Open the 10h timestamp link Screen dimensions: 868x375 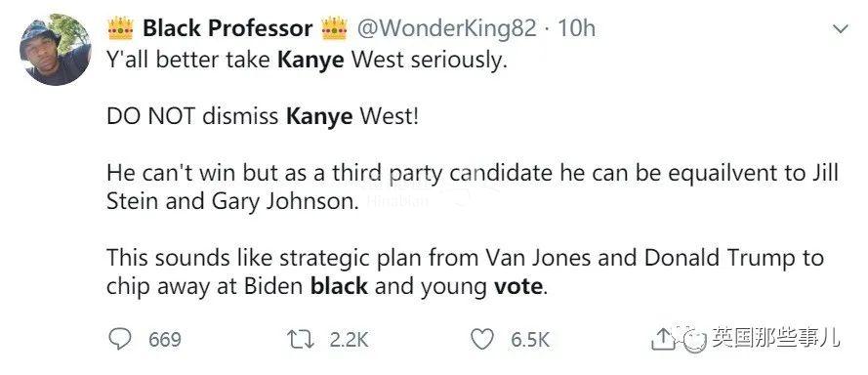pyautogui.click(x=576, y=28)
